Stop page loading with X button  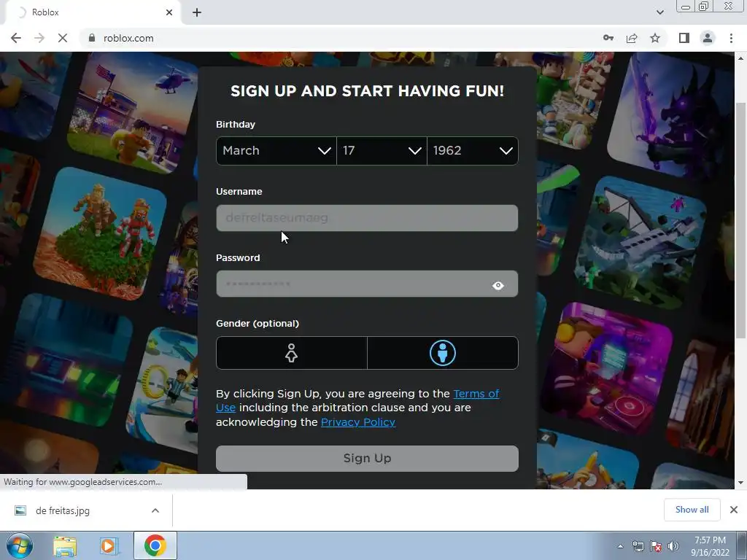click(63, 38)
